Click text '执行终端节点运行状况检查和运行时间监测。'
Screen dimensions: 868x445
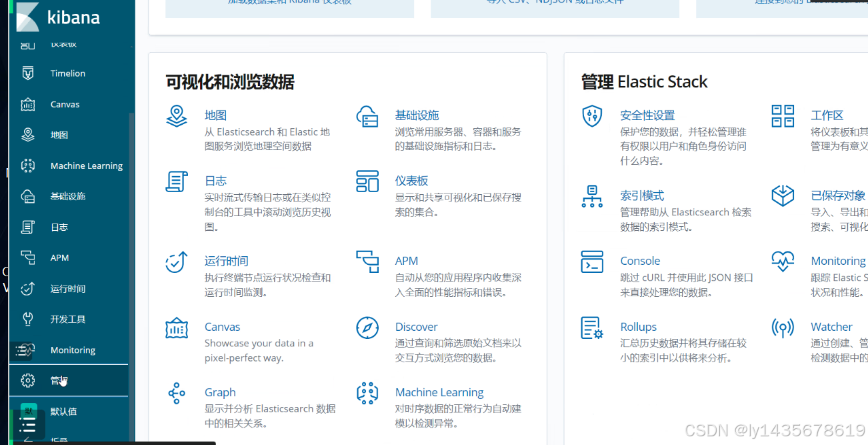(267, 285)
